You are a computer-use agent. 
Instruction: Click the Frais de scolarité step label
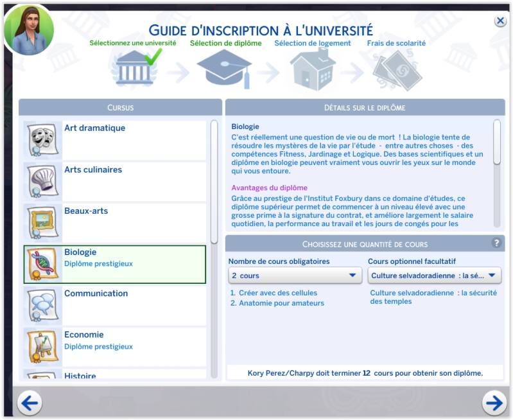[x=396, y=43]
